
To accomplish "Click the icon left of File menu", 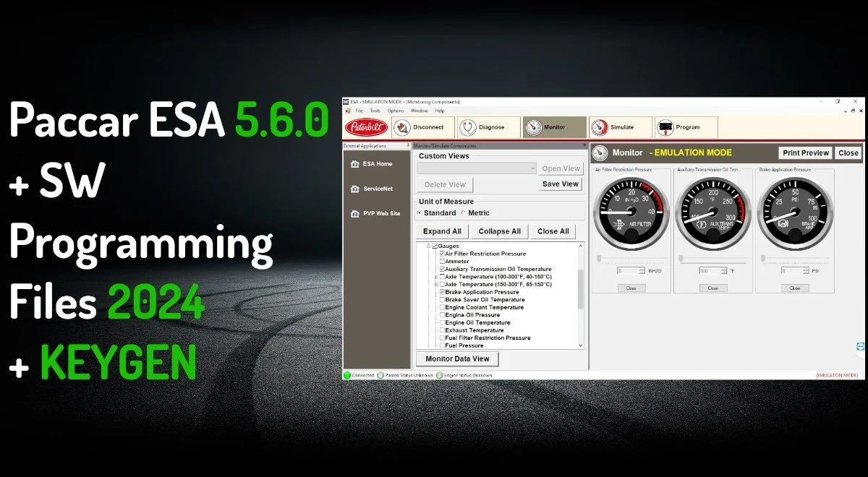I will (346, 111).
